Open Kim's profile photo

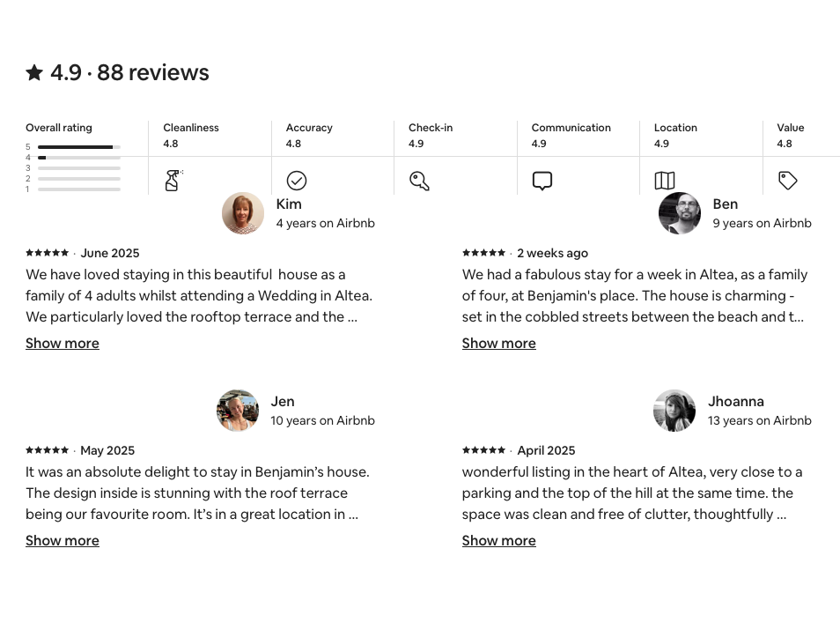tap(243, 213)
